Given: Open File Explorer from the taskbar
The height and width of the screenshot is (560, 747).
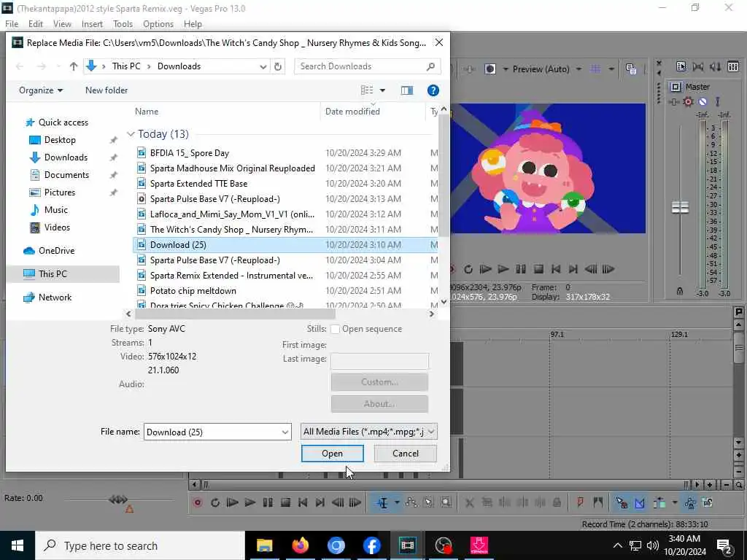Looking at the screenshot, I should 264,545.
